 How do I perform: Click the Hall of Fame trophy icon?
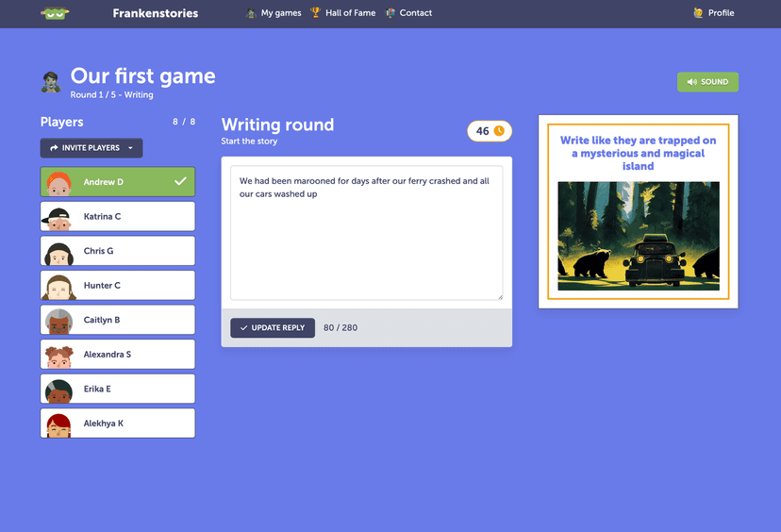click(x=315, y=12)
